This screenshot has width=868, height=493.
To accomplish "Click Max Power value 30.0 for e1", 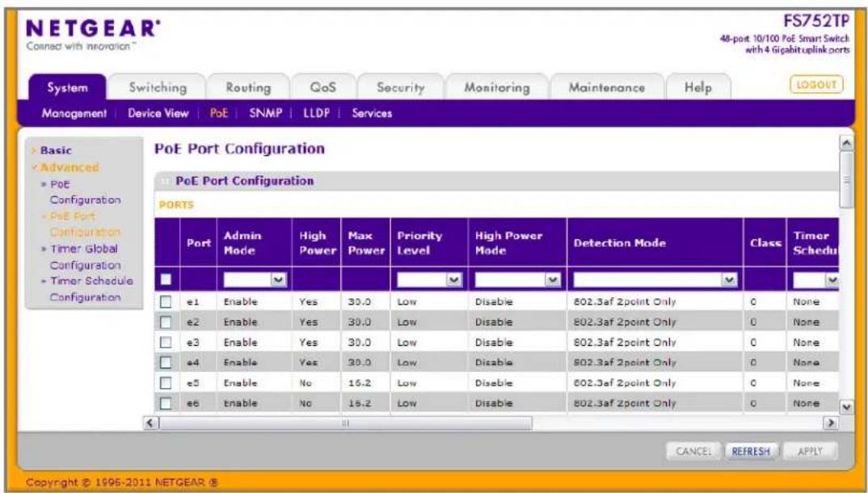I will coord(360,301).
